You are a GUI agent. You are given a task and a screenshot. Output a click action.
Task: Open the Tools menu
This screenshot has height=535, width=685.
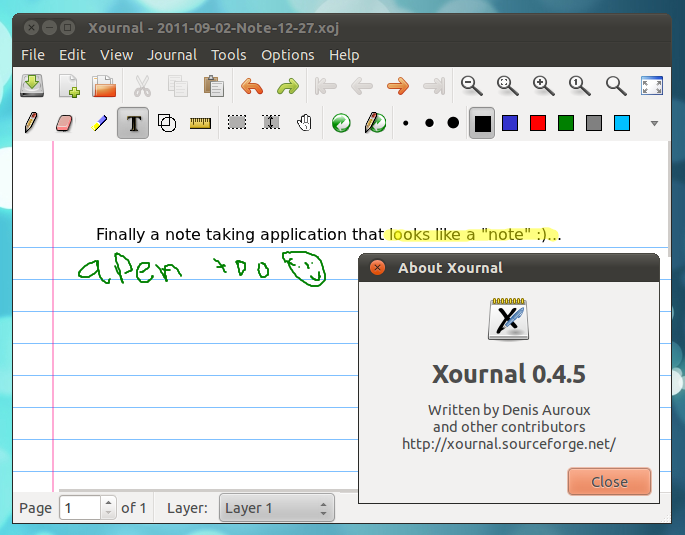228,55
